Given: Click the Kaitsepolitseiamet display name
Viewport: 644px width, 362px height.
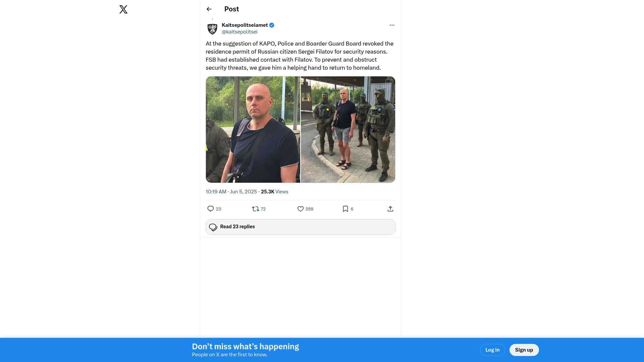Looking at the screenshot, I should coord(245,25).
